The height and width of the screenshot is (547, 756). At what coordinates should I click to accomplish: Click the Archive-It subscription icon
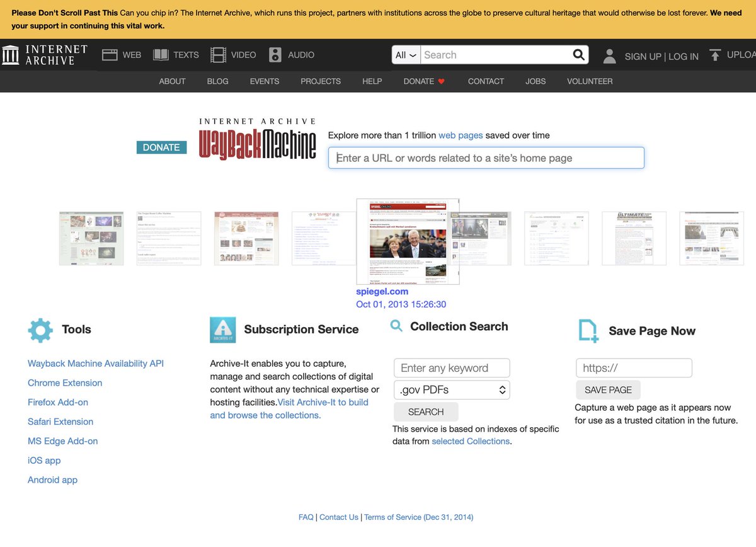(223, 330)
